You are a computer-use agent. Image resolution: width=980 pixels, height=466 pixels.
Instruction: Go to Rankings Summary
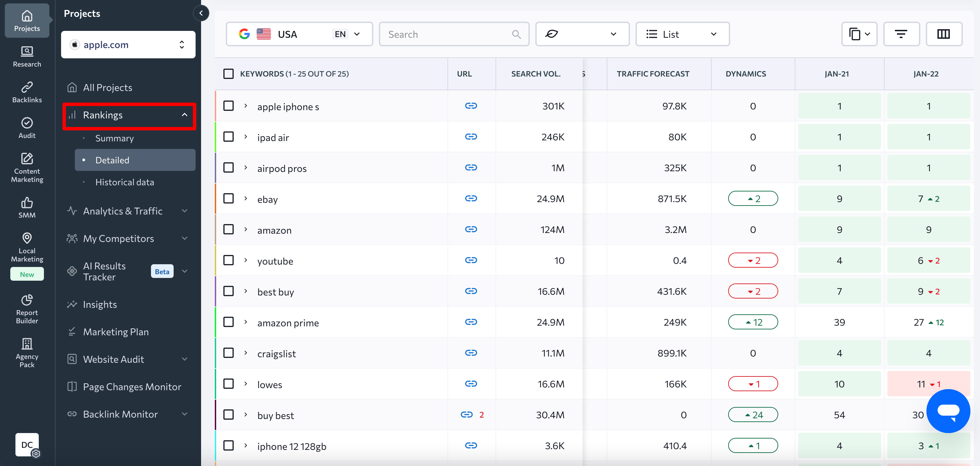click(115, 138)
